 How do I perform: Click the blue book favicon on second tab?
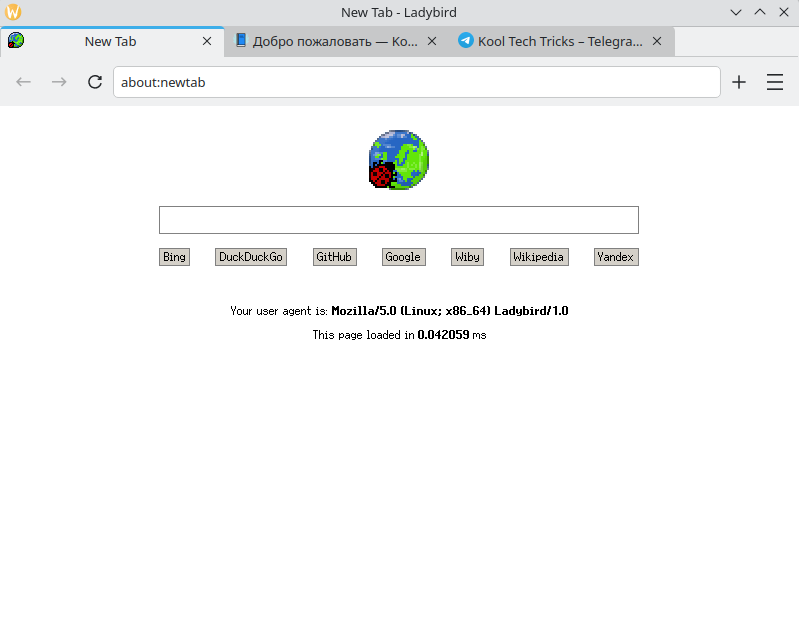[241, 40]
